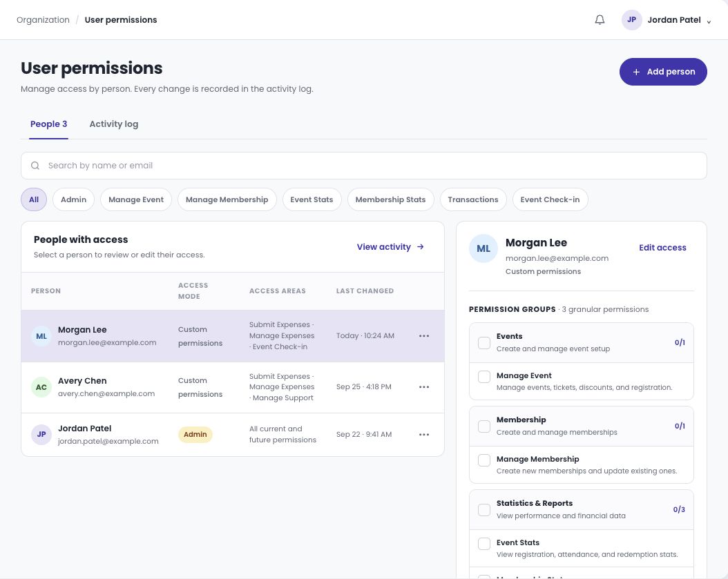Click the Statistics & Reports 0/3 counter
728x579 pixels.
[x=679, y=510]
